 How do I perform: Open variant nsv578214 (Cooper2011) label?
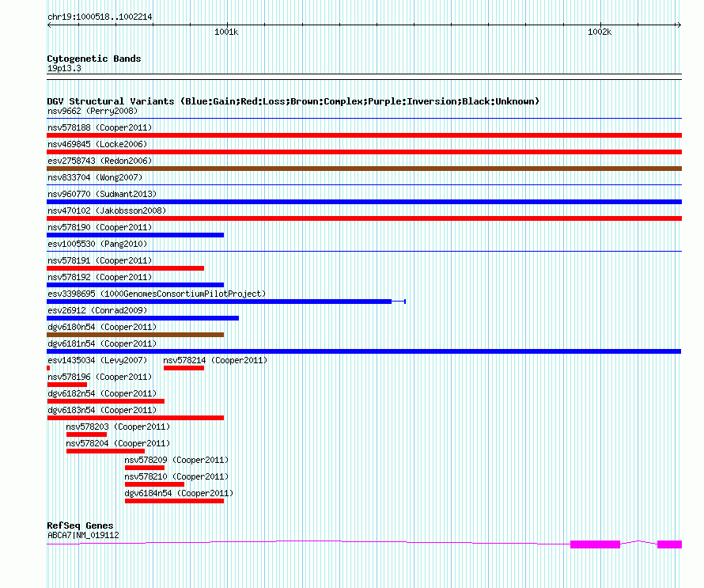pos(215,360)
